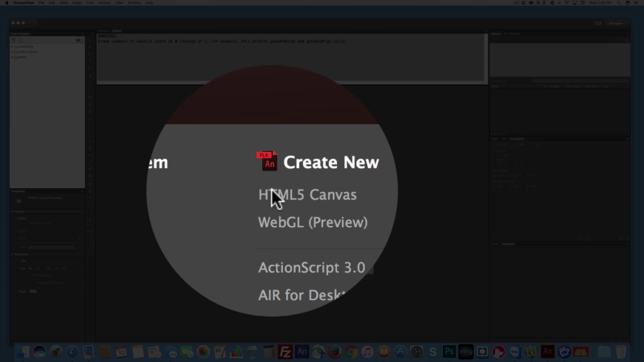Open Google Chrome from the Dock

coord(351,351)
